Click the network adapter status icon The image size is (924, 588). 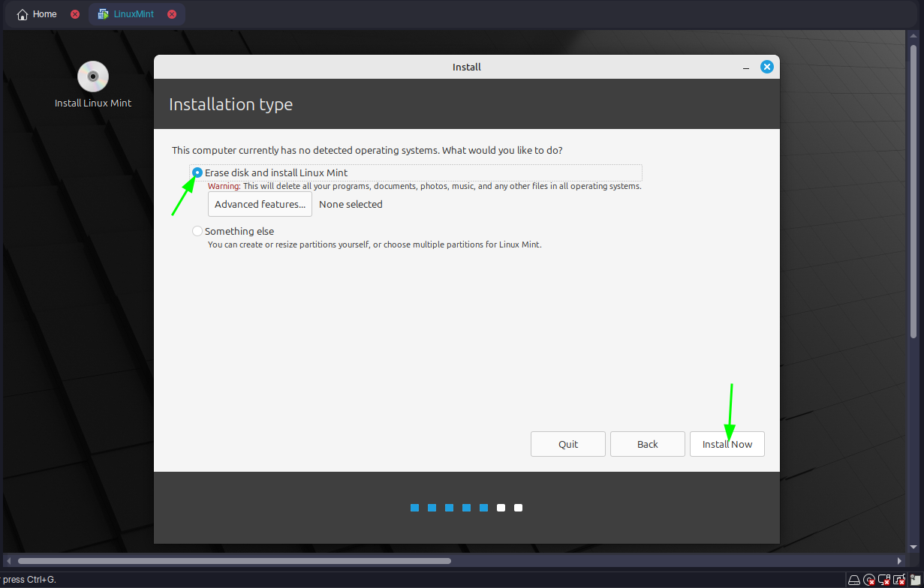tap(884, 580)
